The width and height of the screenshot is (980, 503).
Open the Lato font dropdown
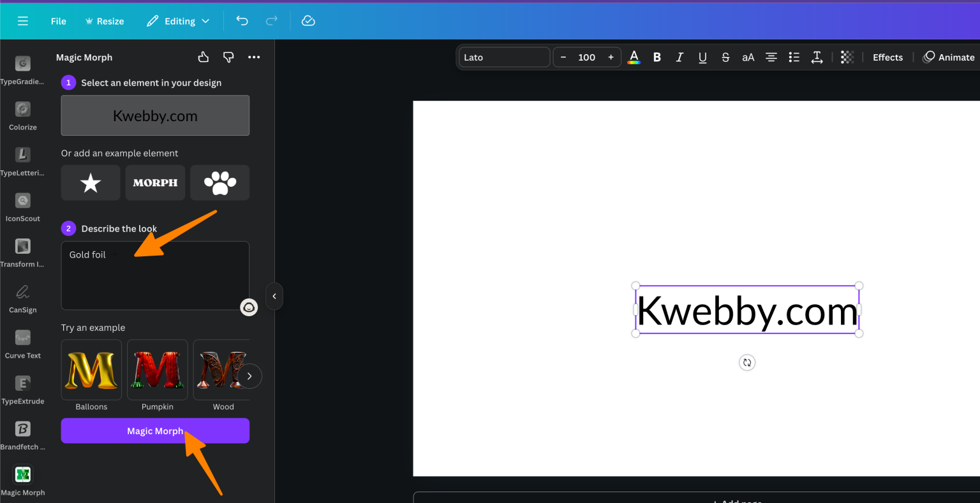point(504,57)
